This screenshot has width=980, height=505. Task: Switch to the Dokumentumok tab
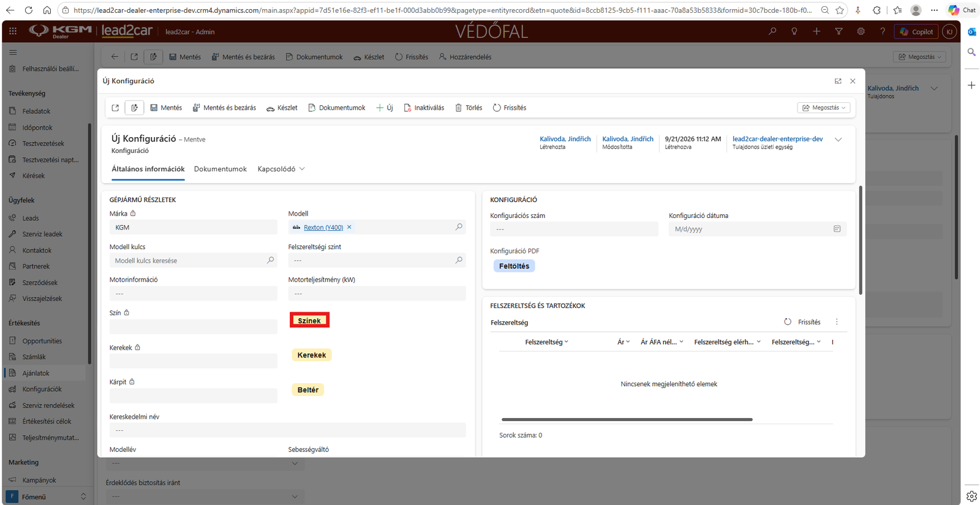(x=221, y=169)
